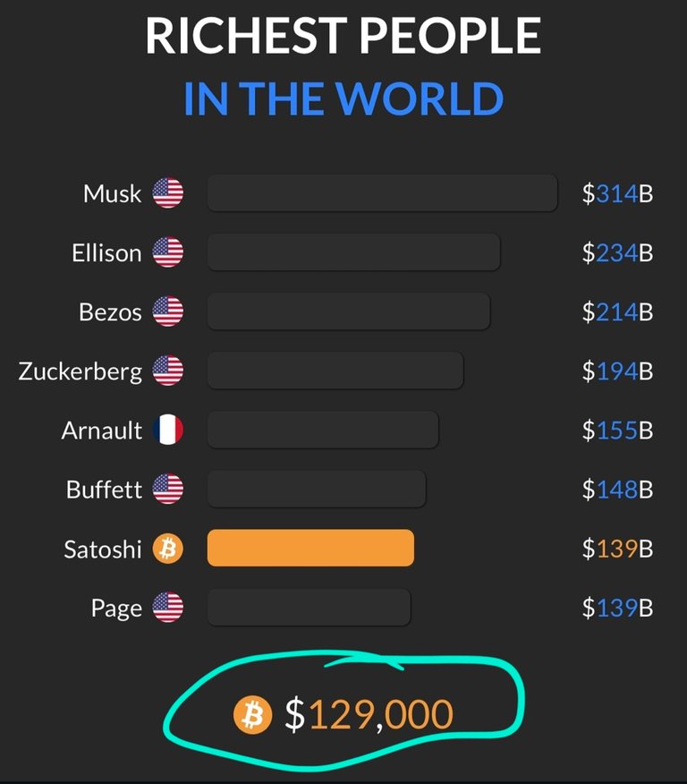Click the Zuckerberg name label
The height and width of the screenshot is (784, 687).
coord(81,372)
